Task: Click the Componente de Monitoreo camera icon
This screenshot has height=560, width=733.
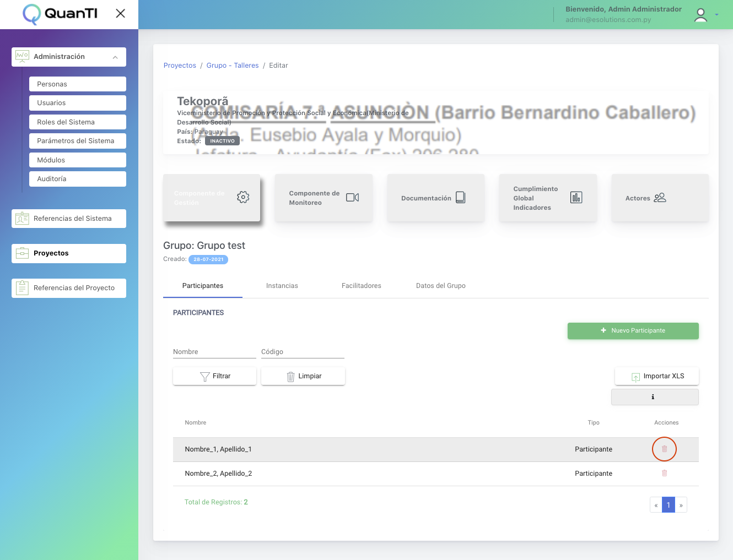Action: pyautogui.click(x=353, y=197)
